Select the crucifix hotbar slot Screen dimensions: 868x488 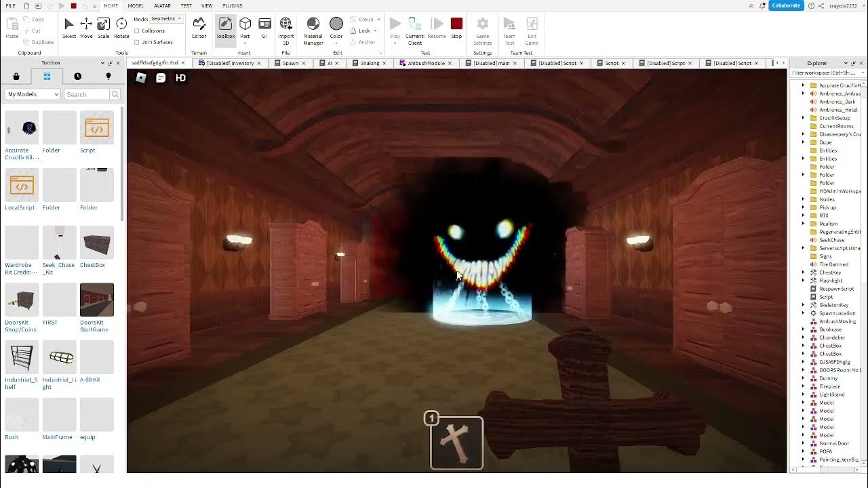(x=456, y=443)
